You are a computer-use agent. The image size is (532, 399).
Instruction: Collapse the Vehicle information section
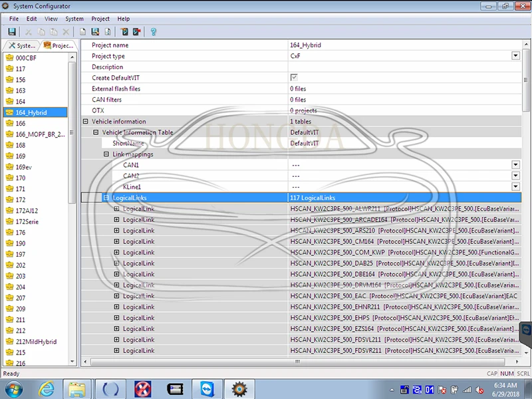point(86,121)
